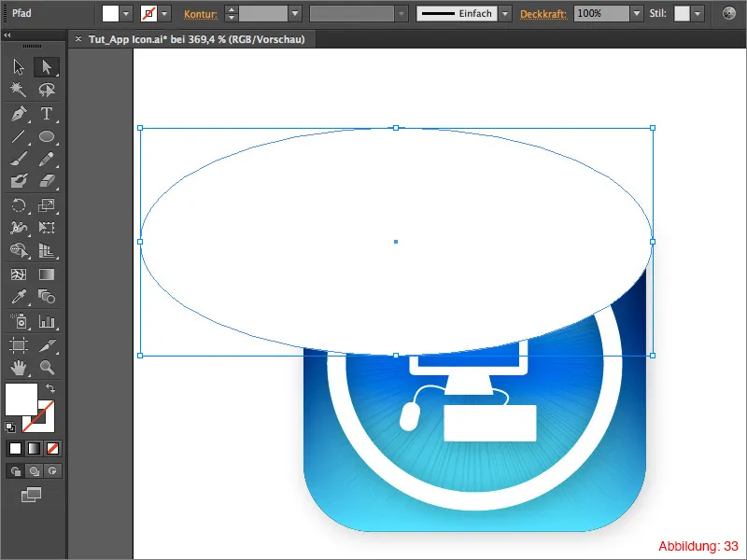The height and width of the screenshot is (560, 747).
Task: Set None mode button
Action: (52, 448)
